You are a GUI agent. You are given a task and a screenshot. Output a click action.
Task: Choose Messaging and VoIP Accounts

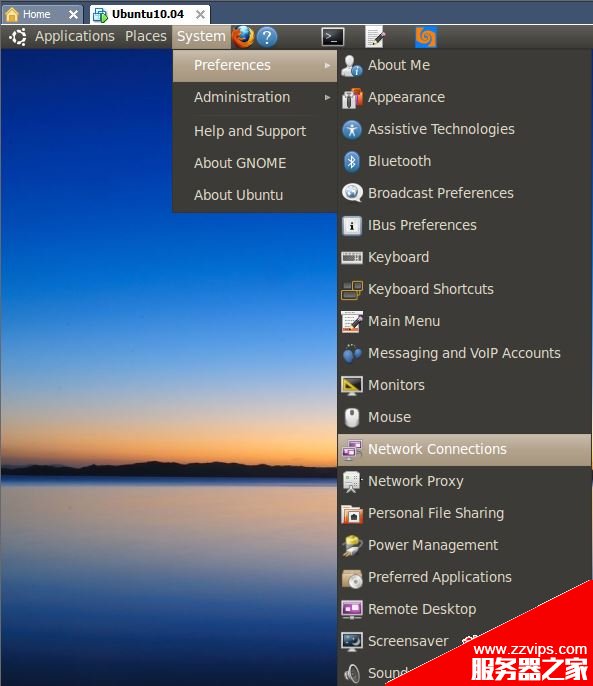(465, 354)
